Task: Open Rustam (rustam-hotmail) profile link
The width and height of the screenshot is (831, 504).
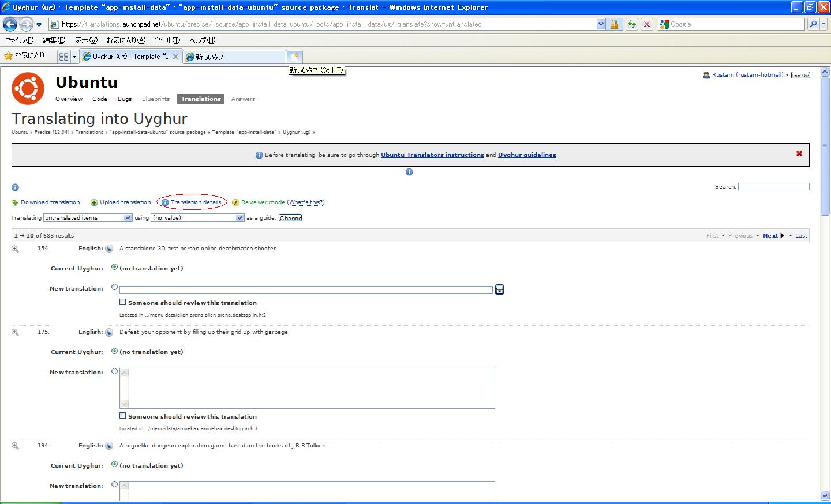Action: coord(748,75)
